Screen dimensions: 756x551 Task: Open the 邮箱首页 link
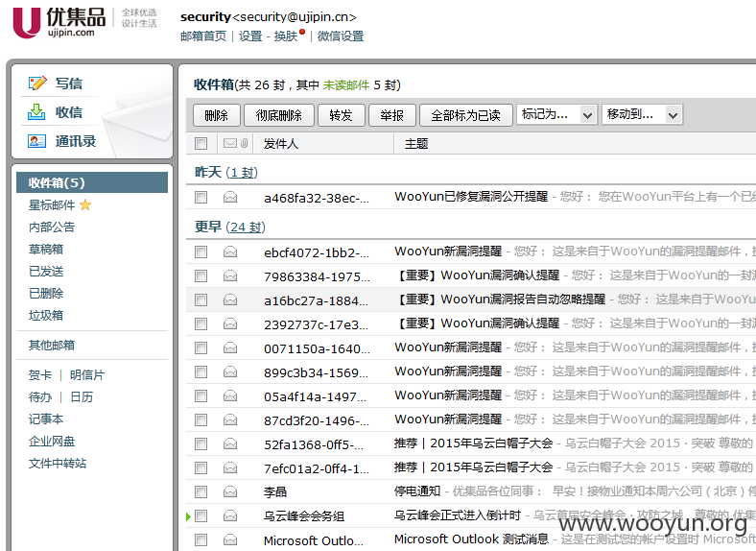[203, 36]
